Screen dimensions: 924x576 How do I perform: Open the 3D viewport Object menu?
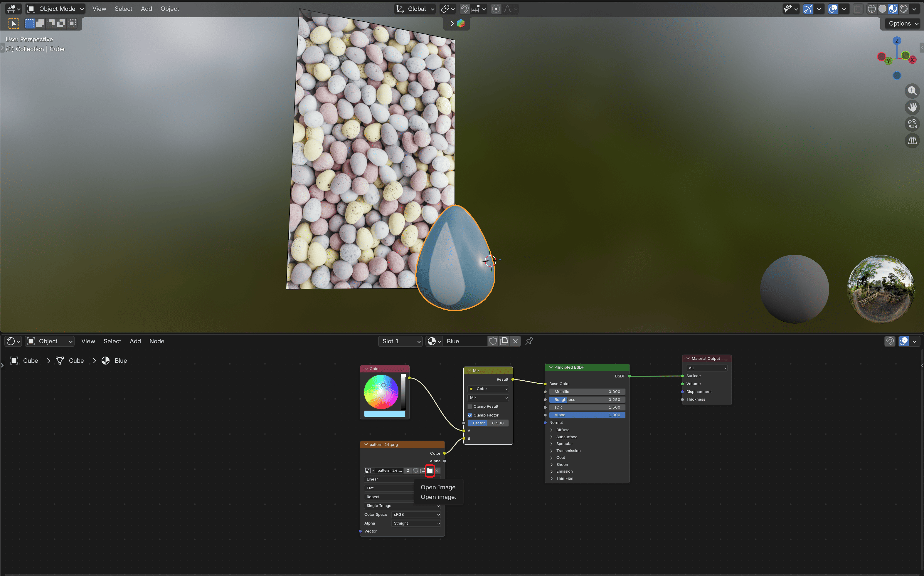click(x=169, y=9)
